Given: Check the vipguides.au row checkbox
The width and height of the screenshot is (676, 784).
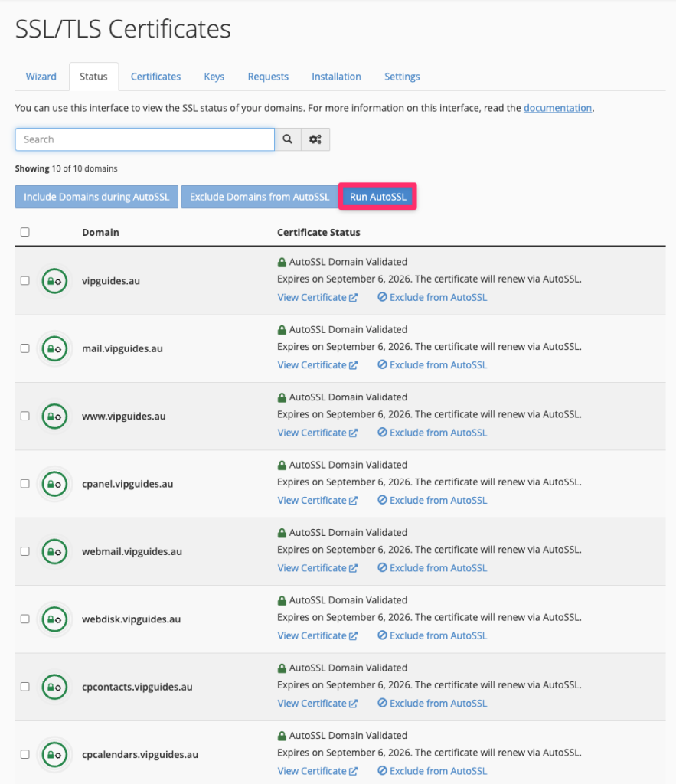Looking at the screenshot, I should pos(25,280).
